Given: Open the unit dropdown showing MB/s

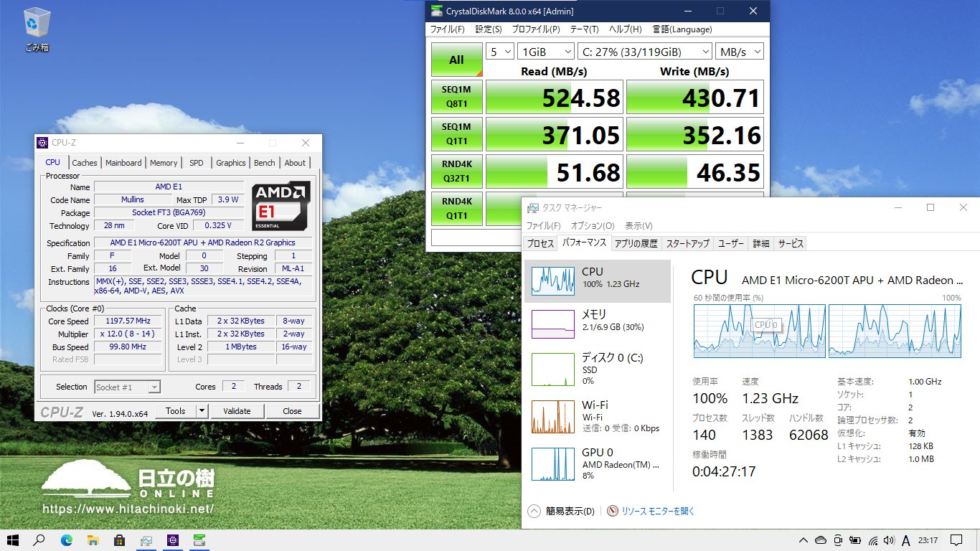Looking at the screenshot, I should click(x=740, y=52).
